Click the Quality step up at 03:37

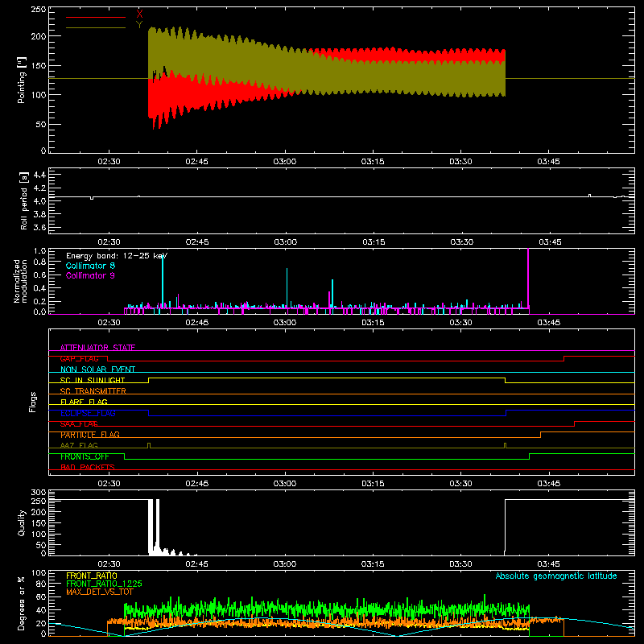click(x=505, y=526)
